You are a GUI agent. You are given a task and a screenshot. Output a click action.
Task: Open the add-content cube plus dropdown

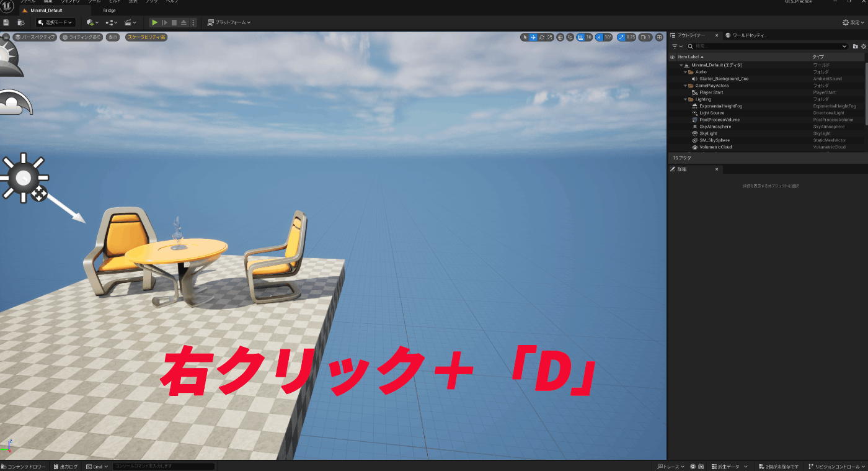pyautogui.click(x=92, y=22)
